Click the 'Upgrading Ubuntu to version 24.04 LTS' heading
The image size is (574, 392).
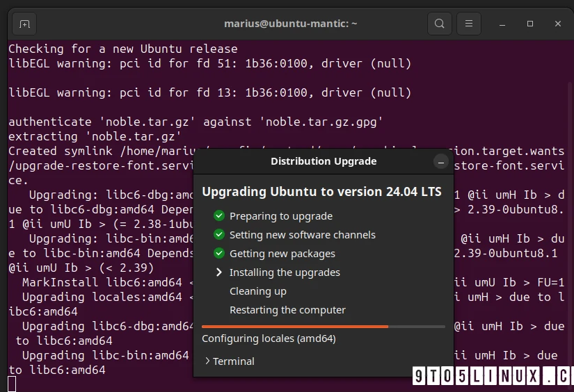[x=321, y=192]
